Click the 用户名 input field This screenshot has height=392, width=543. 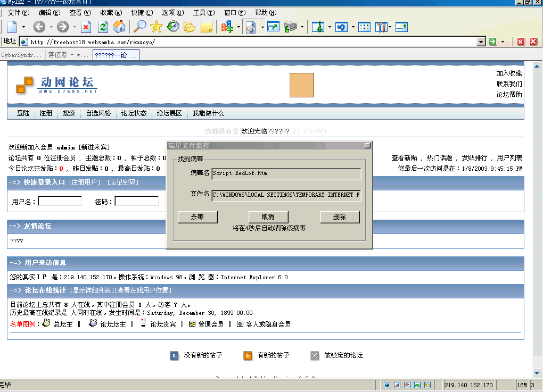(60, 201)
